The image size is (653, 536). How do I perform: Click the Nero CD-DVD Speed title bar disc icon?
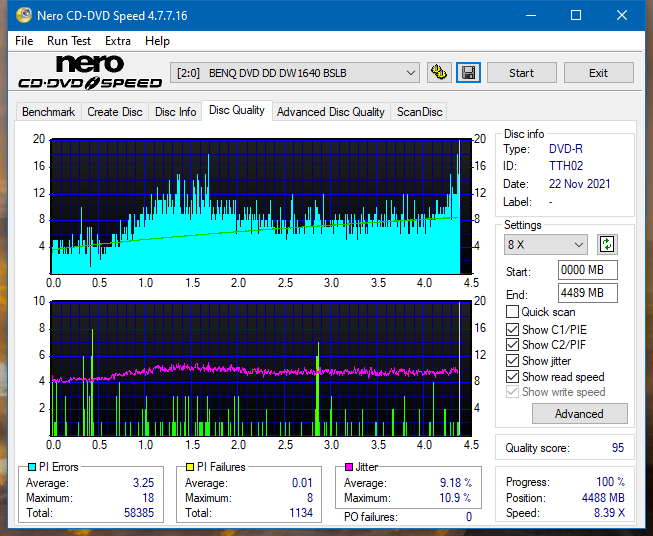23,15
